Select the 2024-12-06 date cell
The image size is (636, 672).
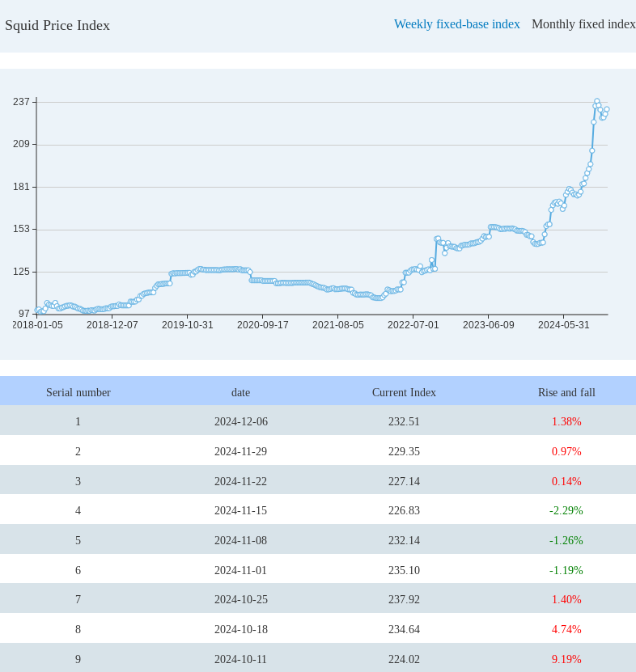pyautogui.click(x=240, y=421)
